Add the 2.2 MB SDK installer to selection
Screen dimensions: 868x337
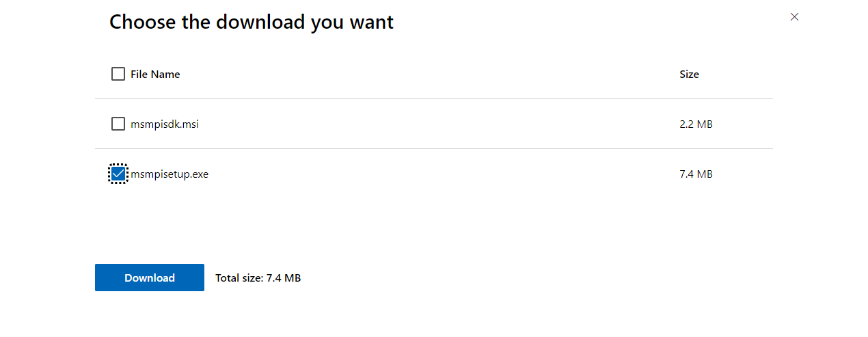(118, 124)
